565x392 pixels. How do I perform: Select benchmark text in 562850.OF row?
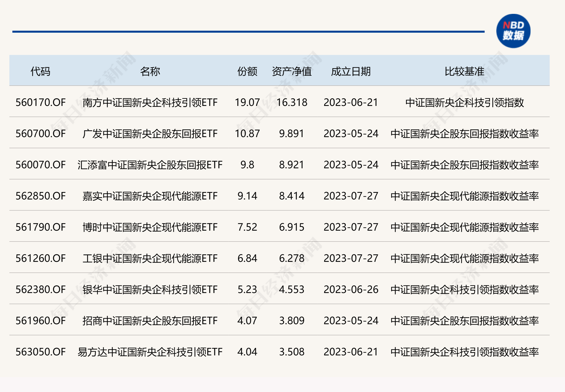pos(465,196)
